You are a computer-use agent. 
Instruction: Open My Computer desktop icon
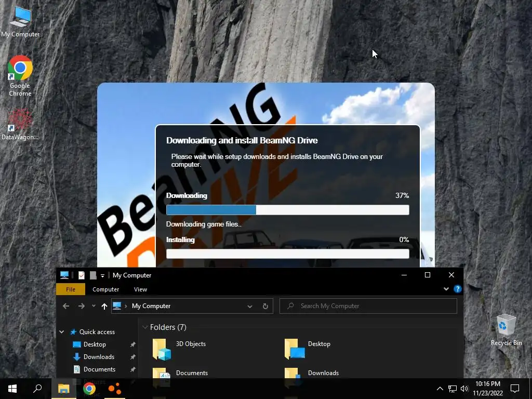[20, 21]
